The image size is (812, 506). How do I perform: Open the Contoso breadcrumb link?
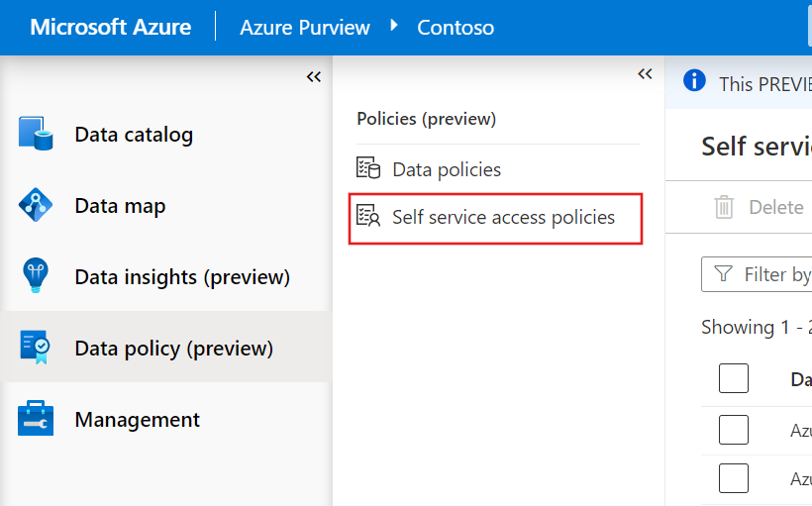point(456,27)
